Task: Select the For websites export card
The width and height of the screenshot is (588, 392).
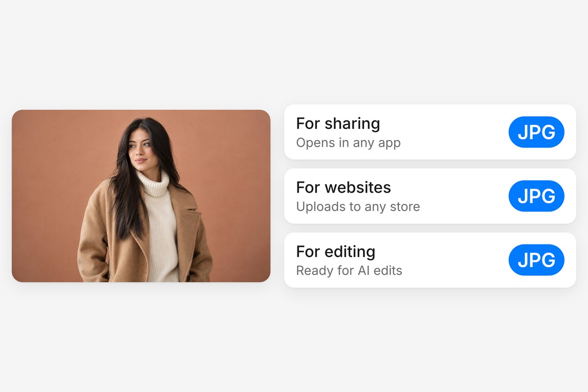Action: tap(430, 196)
